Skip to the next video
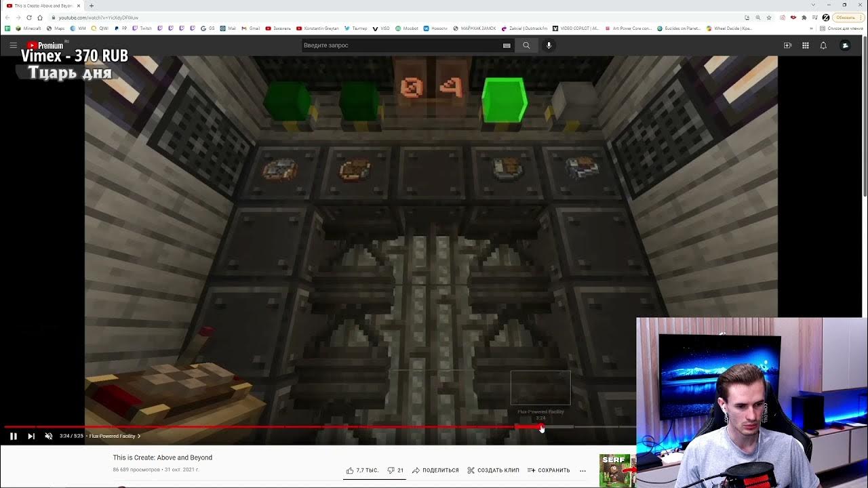868x488 pixels. pyautogui.click(x=31, y=436)
